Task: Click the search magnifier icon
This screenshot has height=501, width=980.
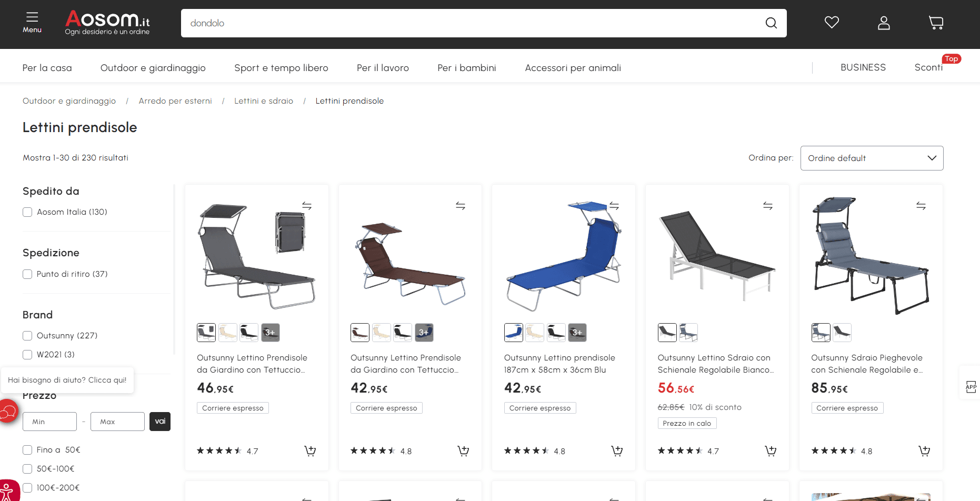Action: tap(771, 23)
